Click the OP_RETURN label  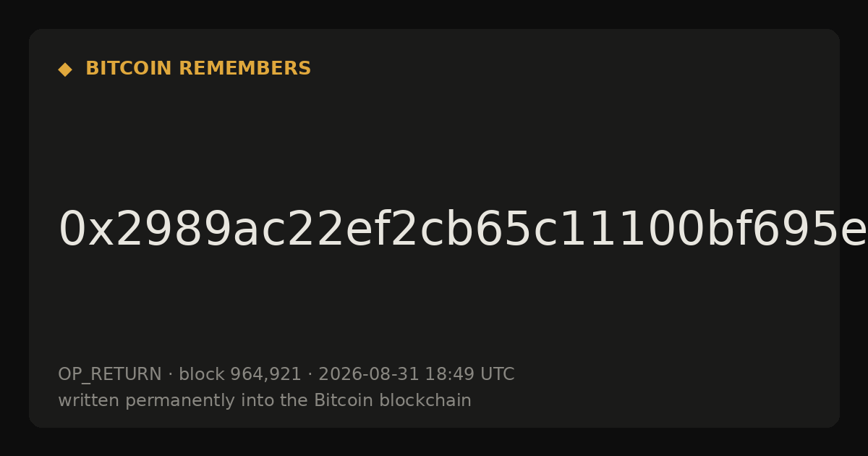109,375
